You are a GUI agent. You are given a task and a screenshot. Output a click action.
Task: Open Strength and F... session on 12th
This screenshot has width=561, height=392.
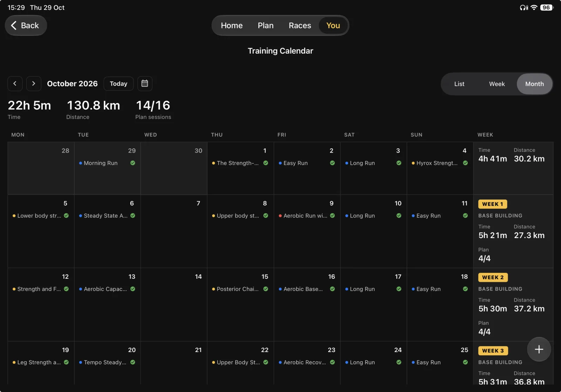coord(41,289)
